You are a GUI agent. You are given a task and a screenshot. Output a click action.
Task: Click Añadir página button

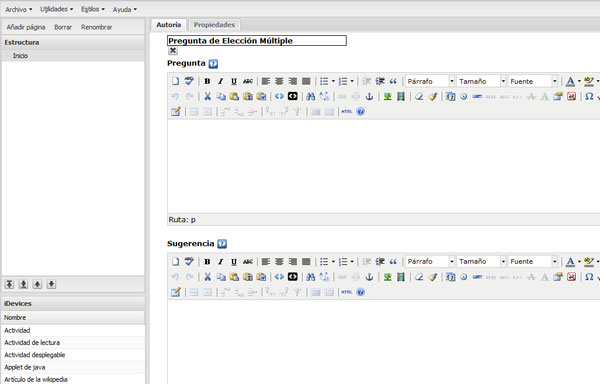26,27
